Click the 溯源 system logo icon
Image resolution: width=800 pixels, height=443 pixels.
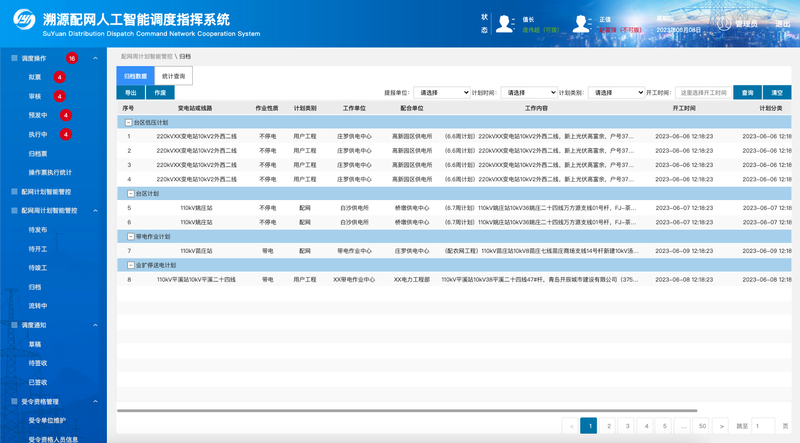pyautogui.click(x=24, y=19)
